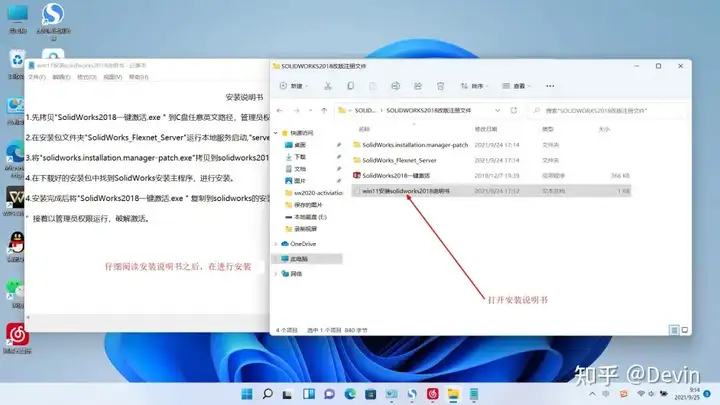720x405 pixels.
Task: Open NetEase Cloud Music taskbar icon
Action: pos(433,394)
